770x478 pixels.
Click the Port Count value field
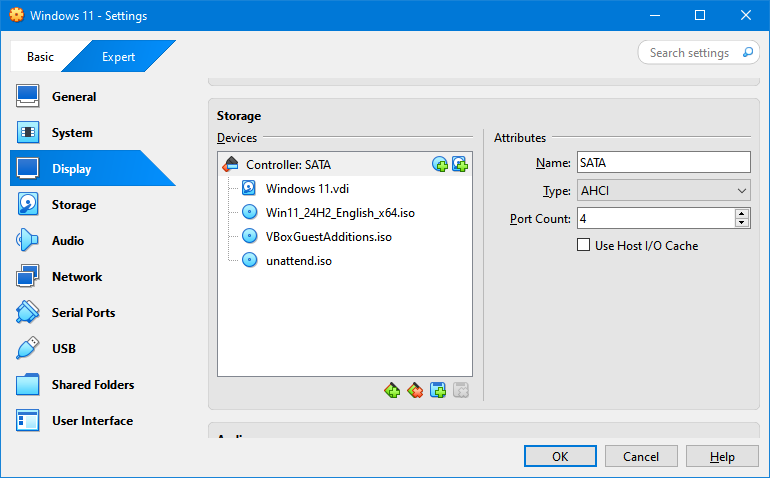click(656, 218)
